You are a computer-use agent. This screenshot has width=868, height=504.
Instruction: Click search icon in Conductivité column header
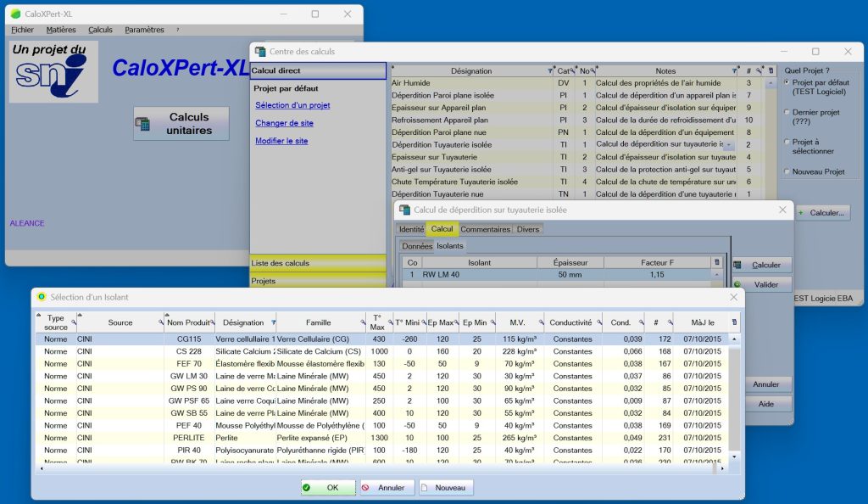click(598, 322)
